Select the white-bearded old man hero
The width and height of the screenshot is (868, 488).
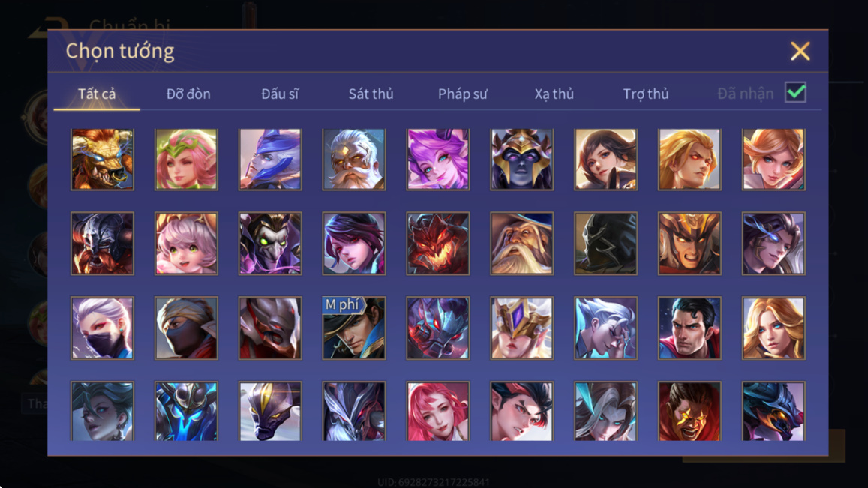(x=354, y=160)
